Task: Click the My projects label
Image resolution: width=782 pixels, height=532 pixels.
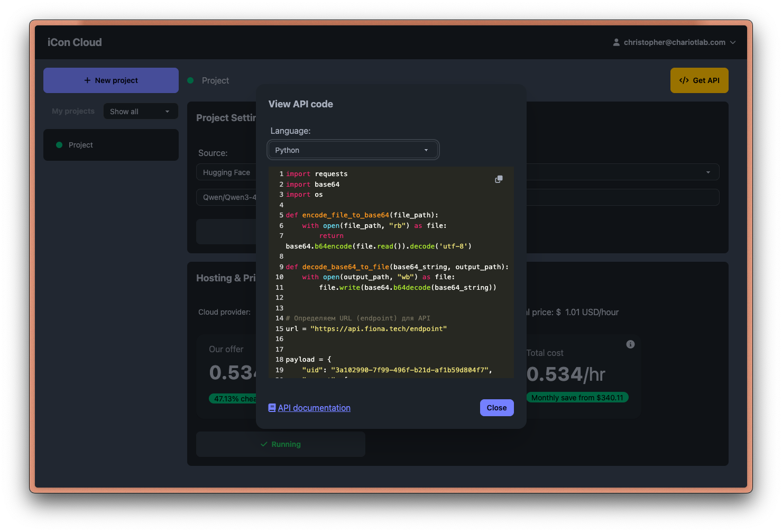Action: [73, 111]
